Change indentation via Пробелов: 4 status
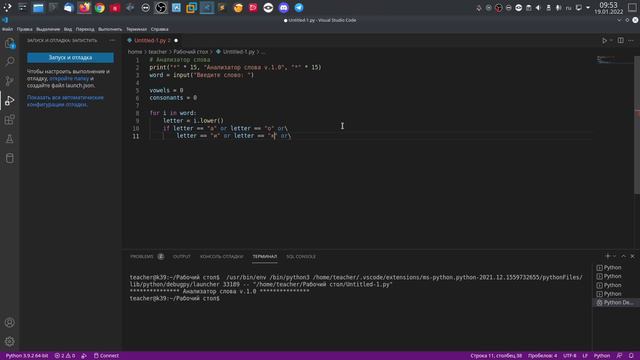The height and width of the screenshot is (360, 640). click(542, 356)
